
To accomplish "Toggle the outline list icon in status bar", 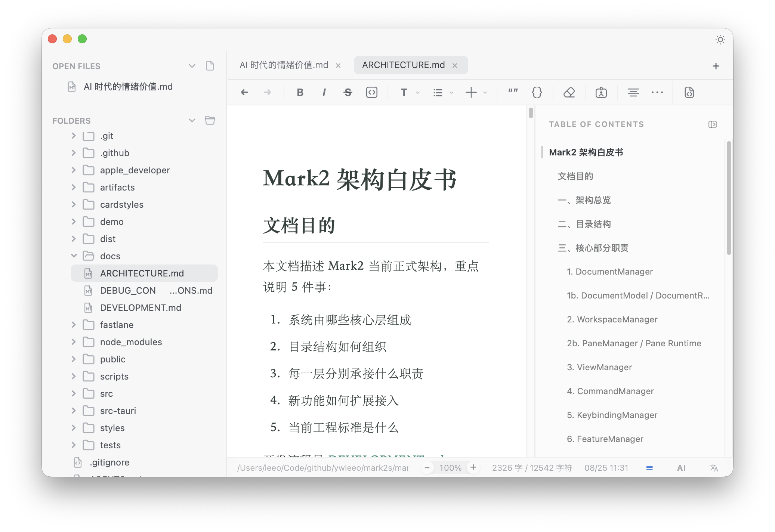I will click(650, 468).
